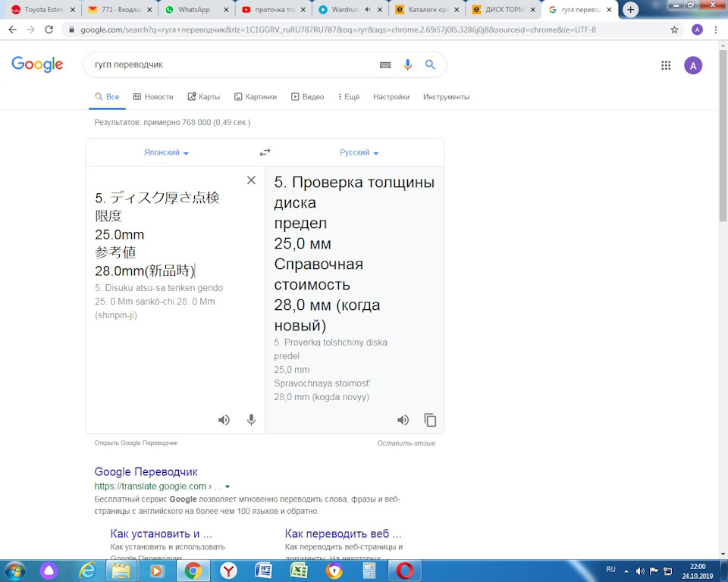Open the Google Переводчик result link
This screenshot has height=582, width=728.
pyautogui.click(x=146, y=471)
